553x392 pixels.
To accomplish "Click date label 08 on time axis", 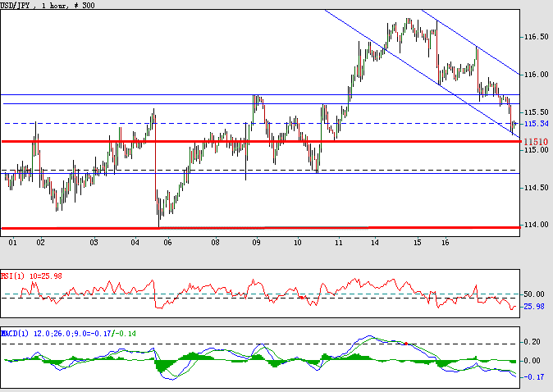I will (x=215, y=243).
